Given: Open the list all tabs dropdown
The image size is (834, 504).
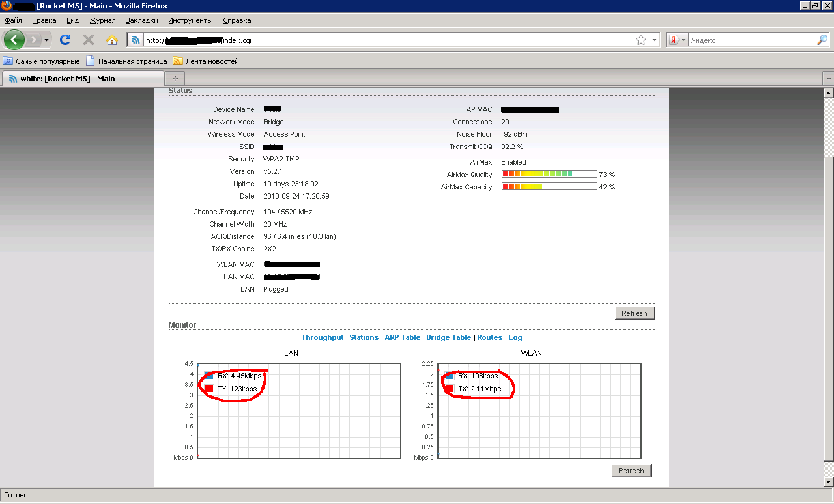Looking at the screenshot, I should pos(828,79).
